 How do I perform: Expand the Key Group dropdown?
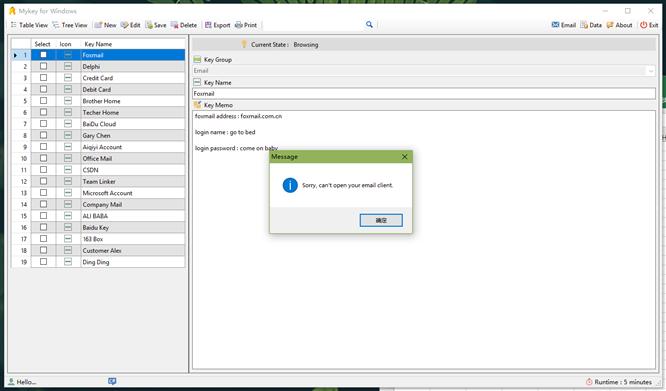pyautogui.click(x=651, y=71)
